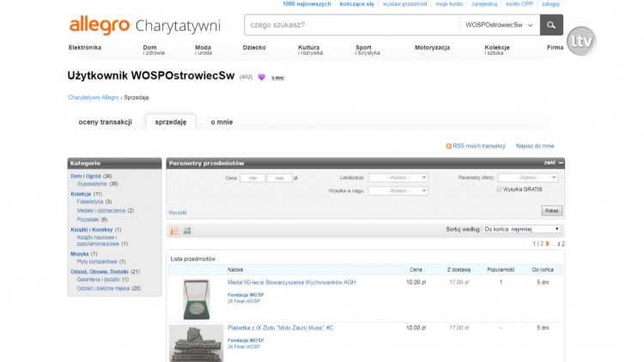
Task: Open the Lokalizacja dropdown
Action: tap(398, 178)
